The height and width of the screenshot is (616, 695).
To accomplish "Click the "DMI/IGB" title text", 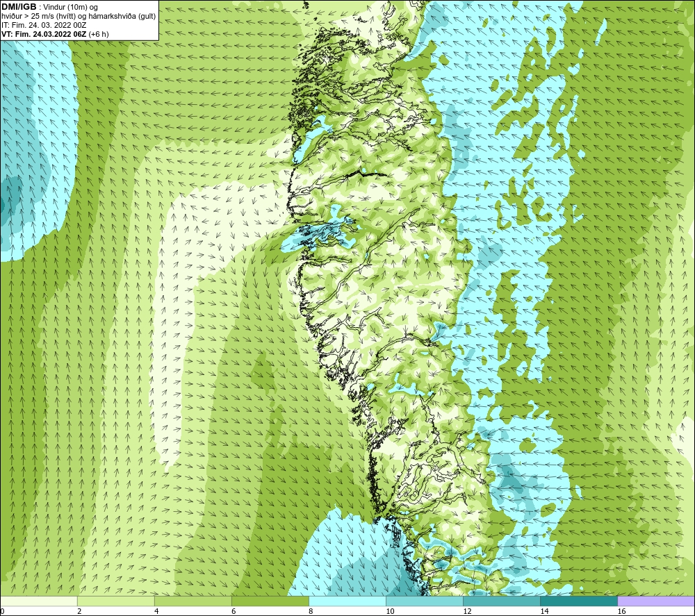I will 19,7.
